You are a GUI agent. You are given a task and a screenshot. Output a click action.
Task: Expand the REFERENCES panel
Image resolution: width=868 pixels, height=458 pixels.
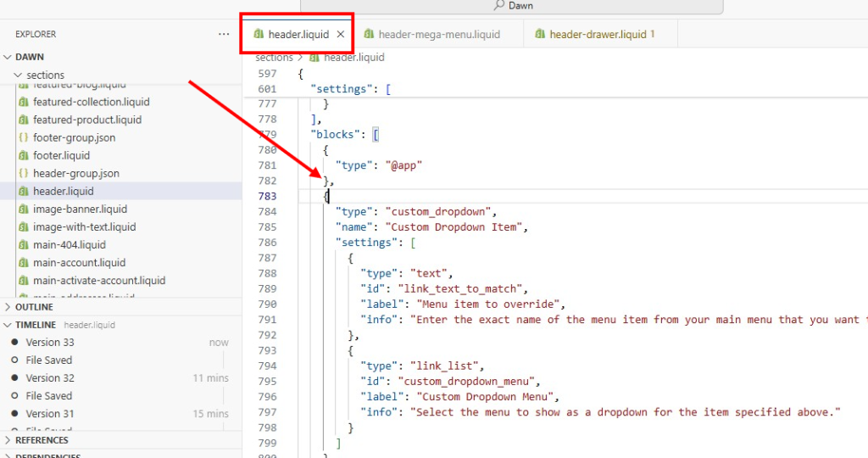pyautogui.click(x=41, y=440)
